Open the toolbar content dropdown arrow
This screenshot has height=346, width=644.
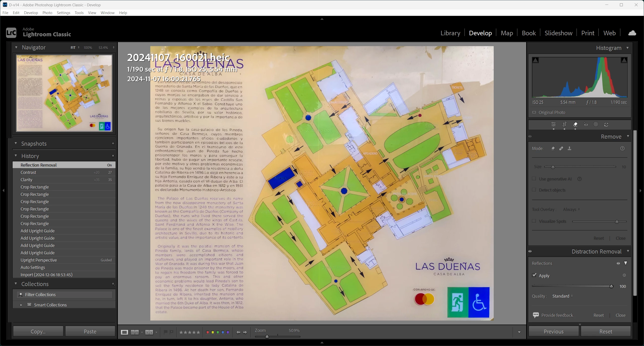click(519, 332)
